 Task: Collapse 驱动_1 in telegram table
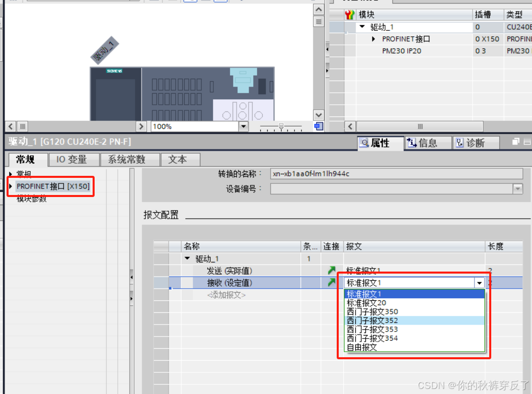tap(187, 258)
